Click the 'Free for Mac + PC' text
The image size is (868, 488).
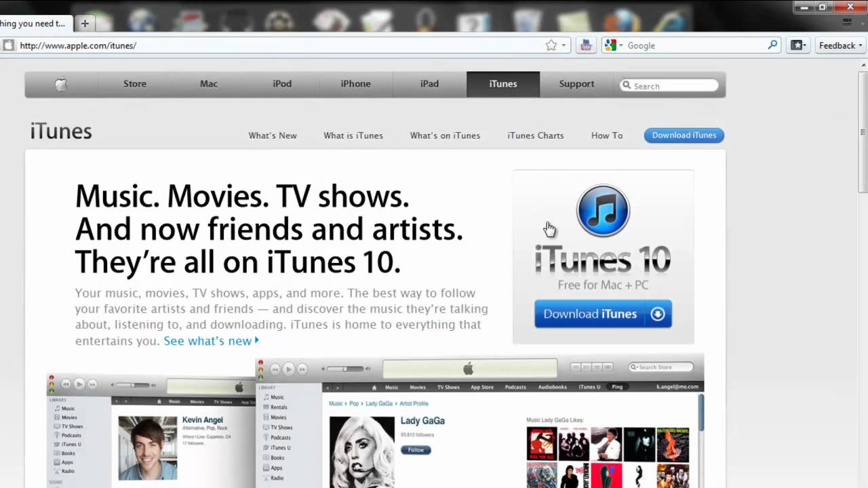click(x=603, y=285)
